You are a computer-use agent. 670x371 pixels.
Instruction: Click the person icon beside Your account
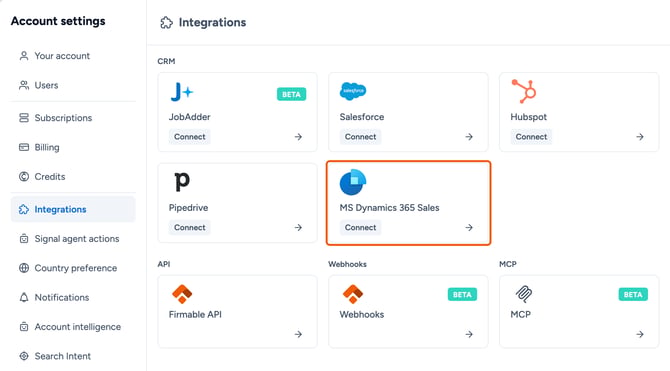click(x=24, y=56)
